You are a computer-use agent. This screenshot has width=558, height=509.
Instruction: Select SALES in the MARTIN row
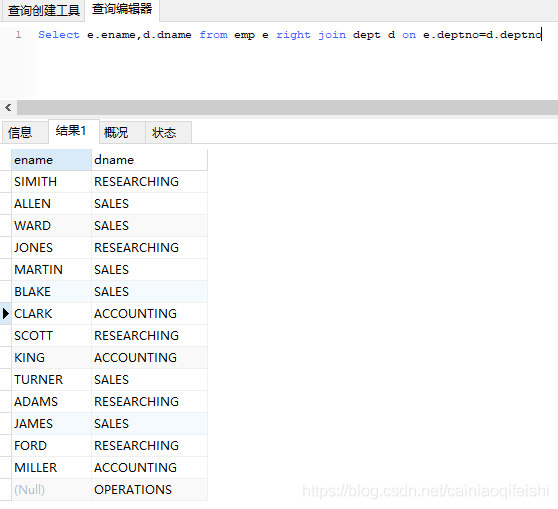(x=149, y=270)
